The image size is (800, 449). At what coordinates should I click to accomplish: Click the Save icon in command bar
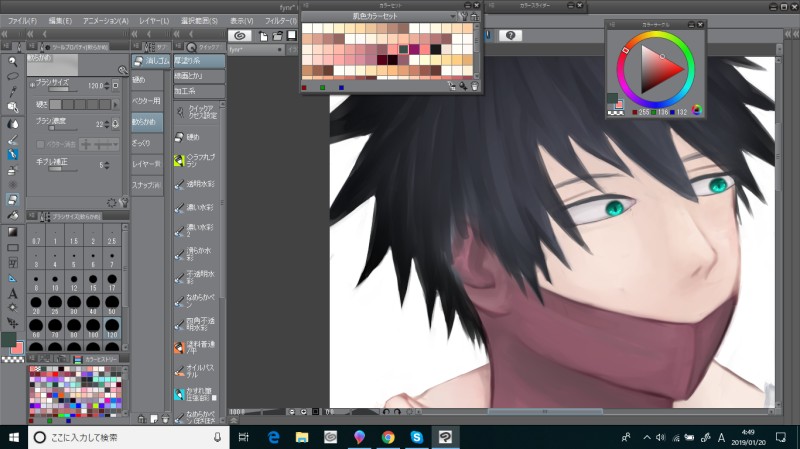291,35
